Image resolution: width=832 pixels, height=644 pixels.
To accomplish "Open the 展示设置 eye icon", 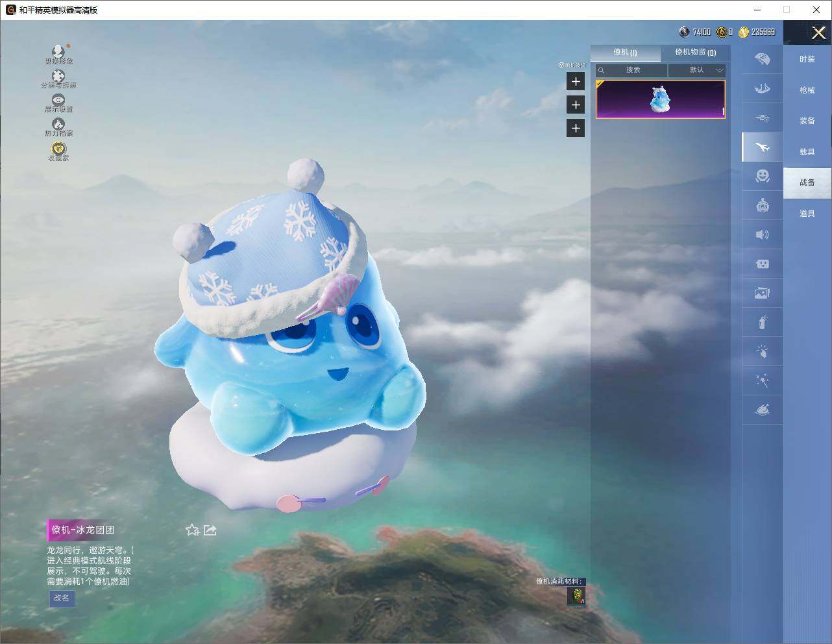I will click(x=58, y=100).
